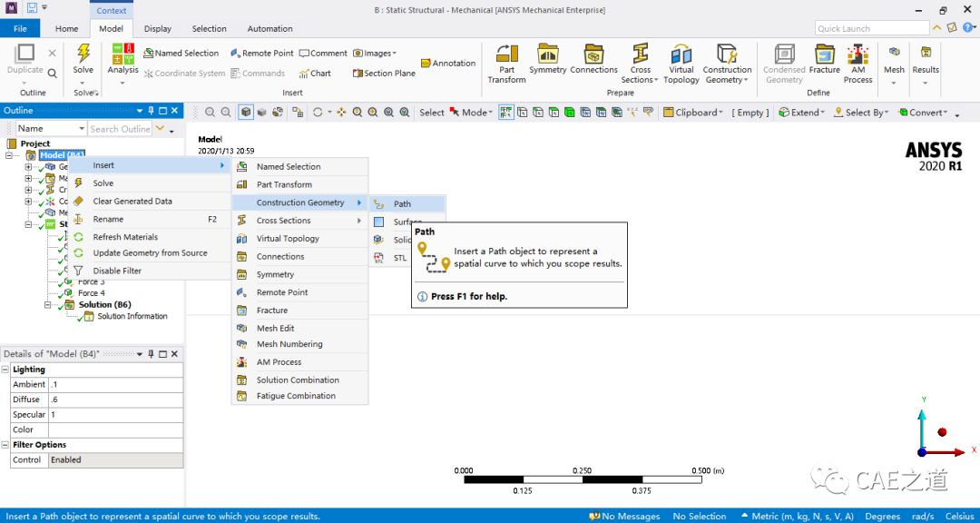This screenshot has height=523, width=980.
Task: Select Path from Construction Geometry submenu
Action: click(402, 204)
